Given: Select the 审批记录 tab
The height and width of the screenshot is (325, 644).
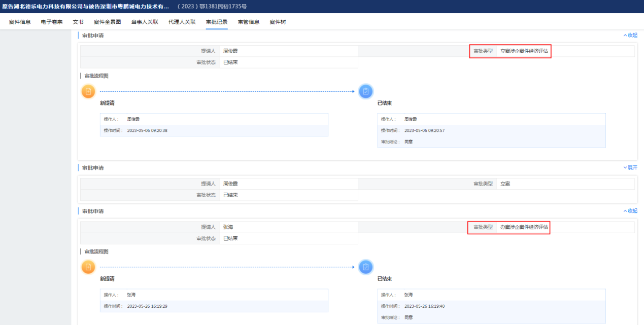Looking at the screenshot, I should point(217,22).
